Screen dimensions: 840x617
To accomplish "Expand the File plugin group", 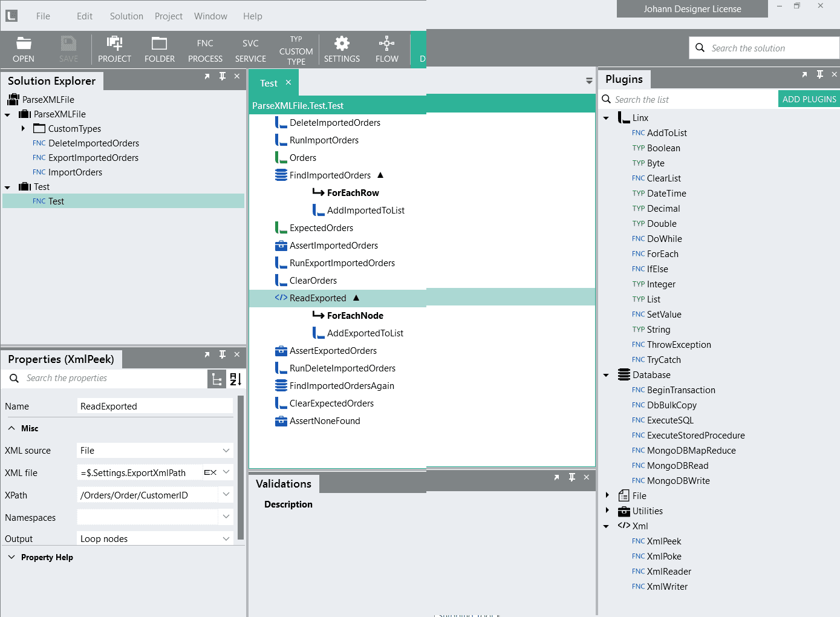I will coord(607,495).
